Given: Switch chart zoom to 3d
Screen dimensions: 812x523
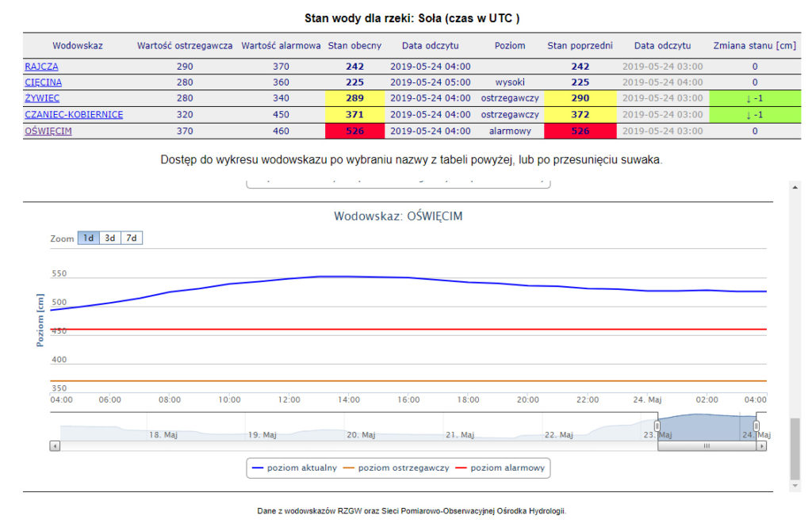Looking at the screenshot, I should coord(110,238).
